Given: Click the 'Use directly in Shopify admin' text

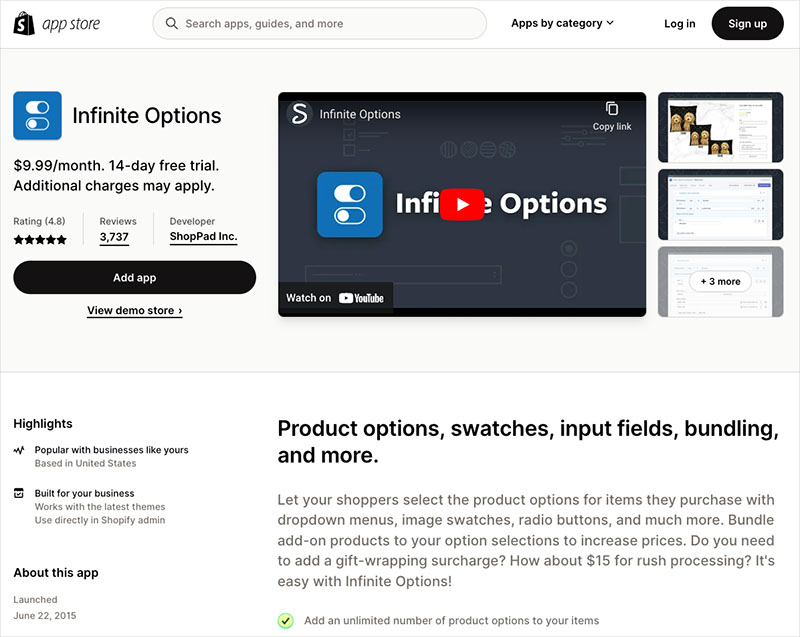Looking at the screenshot, I should click(x=100, y=520).
